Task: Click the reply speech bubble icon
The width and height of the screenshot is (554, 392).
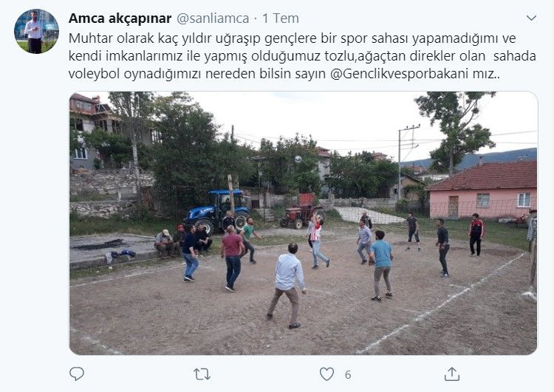Action: [77, 374]
